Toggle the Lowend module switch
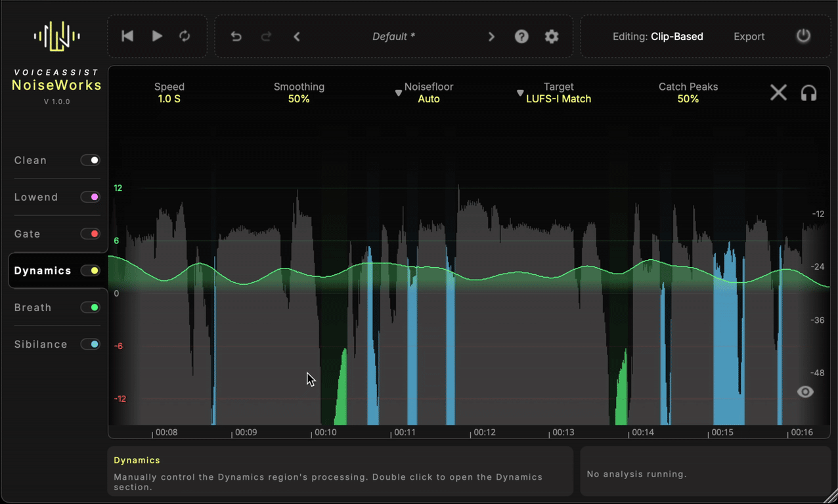This screenshot has width=838, height=504. click(90, 197)
